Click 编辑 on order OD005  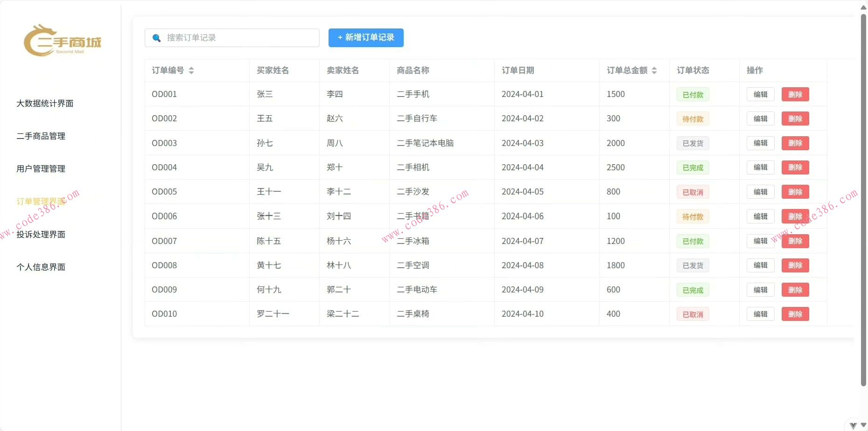760,191
